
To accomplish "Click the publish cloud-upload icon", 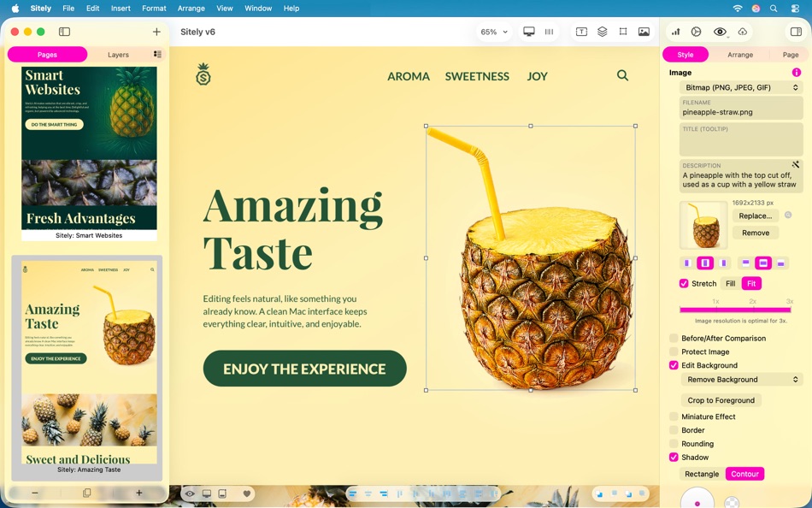I will (741, 31).
